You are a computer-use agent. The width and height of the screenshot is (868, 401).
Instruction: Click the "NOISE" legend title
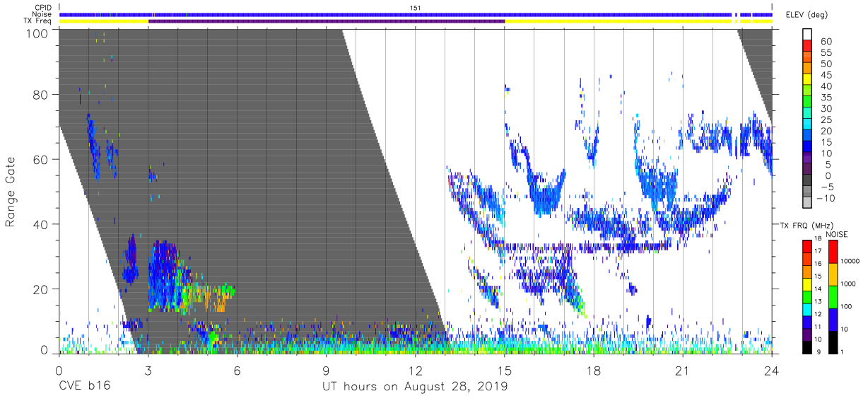point(837,234)
